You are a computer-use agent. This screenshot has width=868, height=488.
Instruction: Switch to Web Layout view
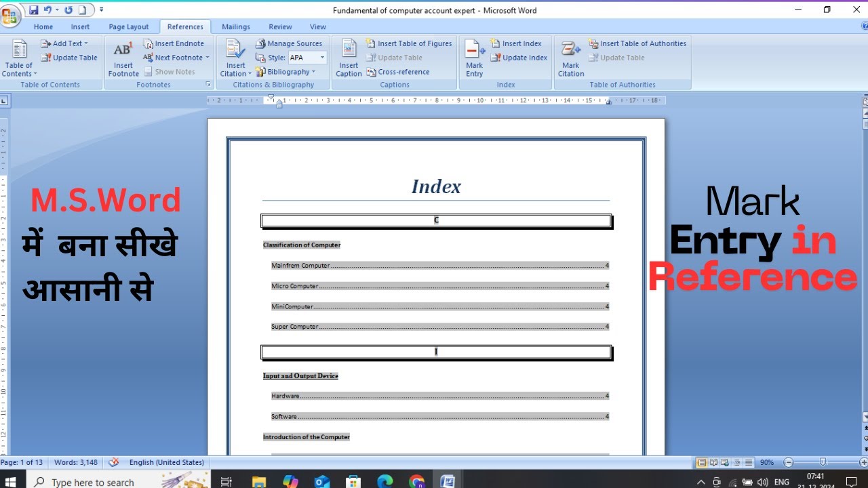724,462
